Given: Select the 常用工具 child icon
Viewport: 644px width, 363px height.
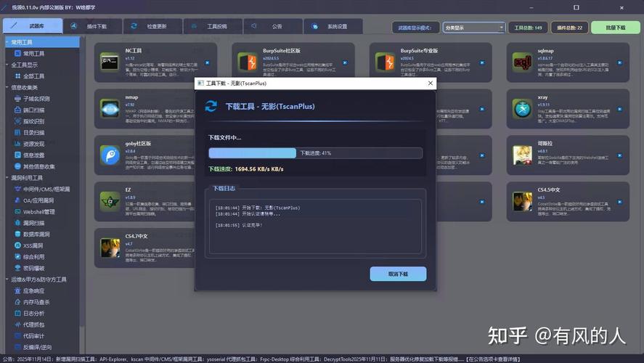Looking at the screenshot, I should [x=17, y=54].
